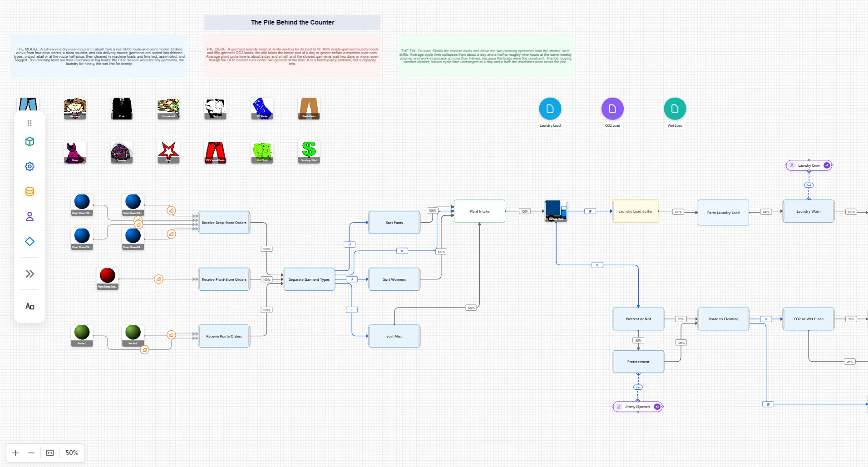Select the Pretreat or Not activity box
The width and height of the screenshot is (868, 467).
pyautogui.click(x=638, y=319)
